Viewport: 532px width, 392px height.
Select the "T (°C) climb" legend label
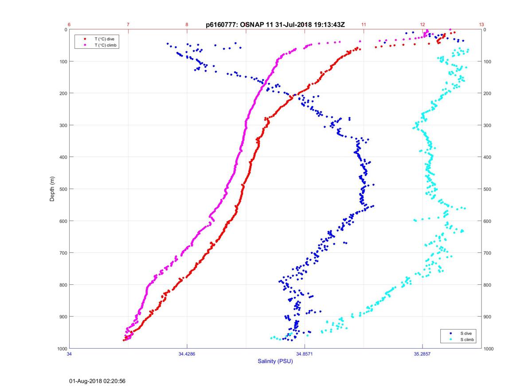pos(106,45)
